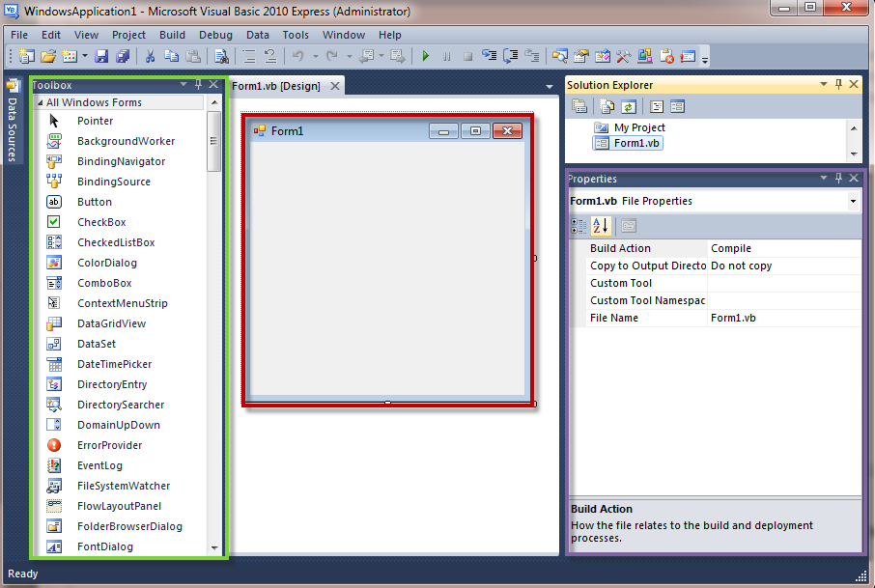Click the Stop Debugging square icon

click(x=467, y=56)
